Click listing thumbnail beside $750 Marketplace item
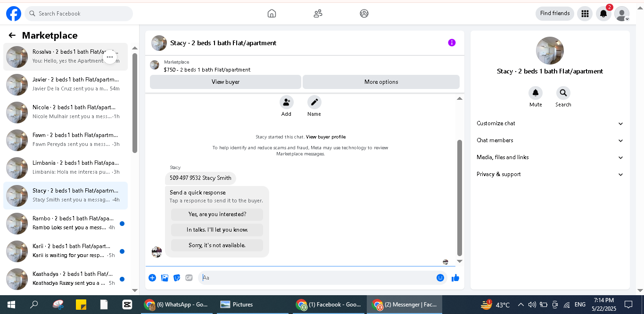Image resolution: width=644 pixels, height=314 pixels. 155,65
